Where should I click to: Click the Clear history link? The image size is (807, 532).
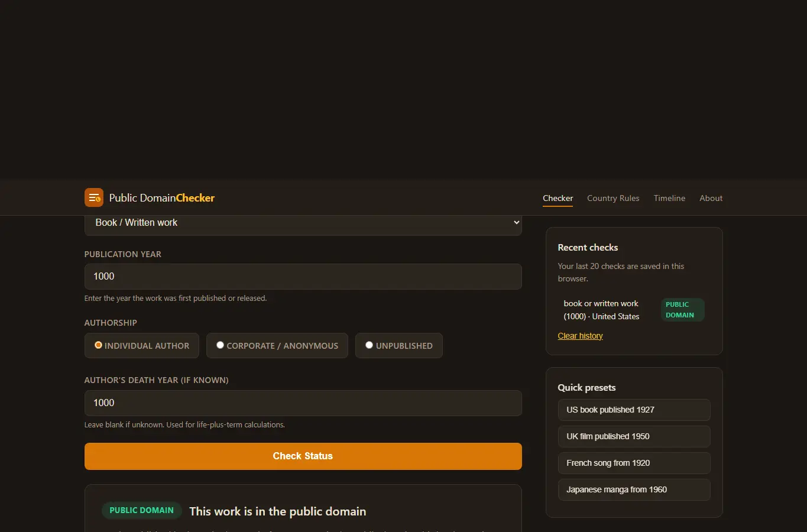[580, 336]
